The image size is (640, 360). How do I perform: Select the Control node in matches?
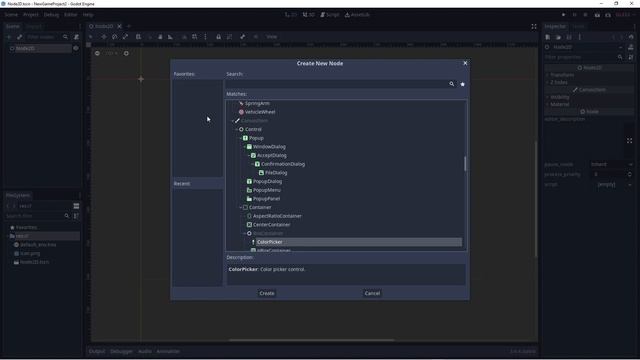click(x=253, y=129)
